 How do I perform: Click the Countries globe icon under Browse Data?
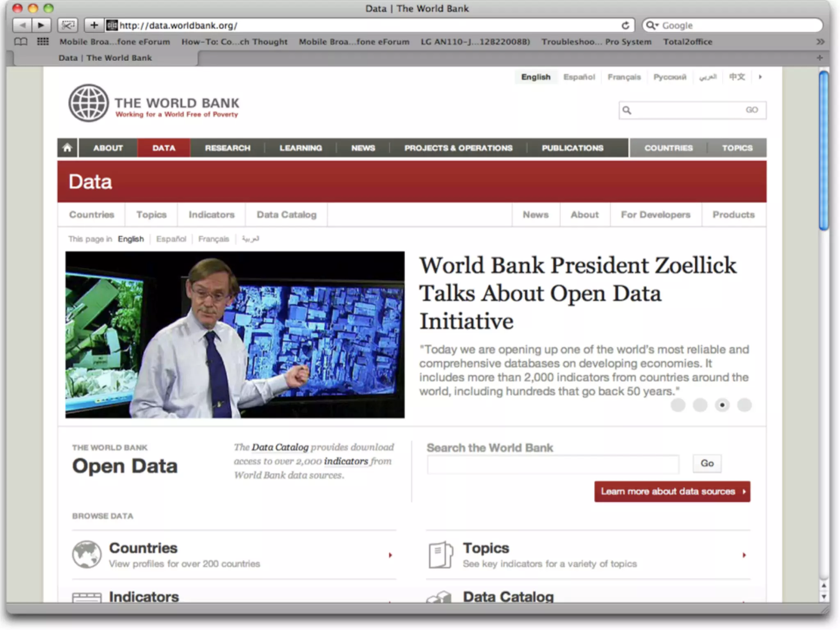coord(87,554)
